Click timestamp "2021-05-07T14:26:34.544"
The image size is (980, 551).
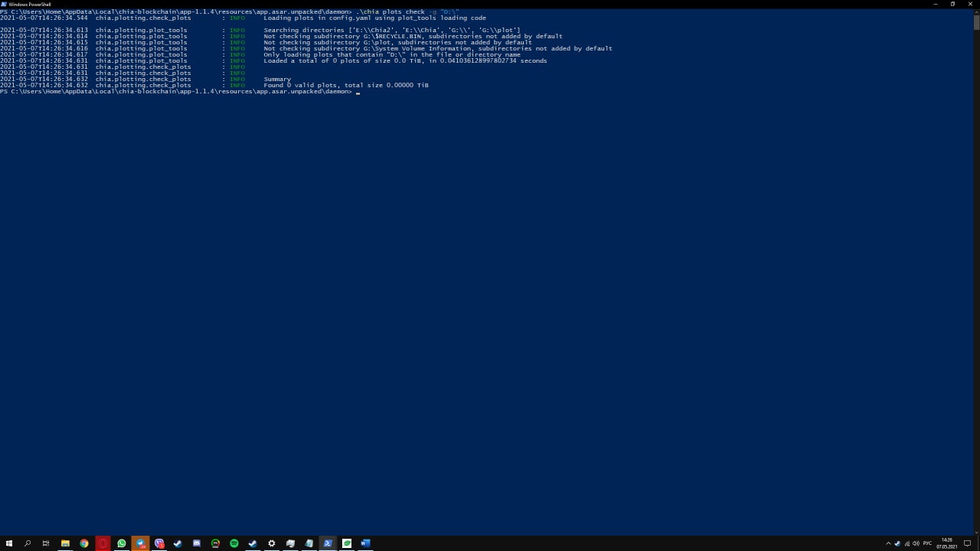tap(44, 18)
